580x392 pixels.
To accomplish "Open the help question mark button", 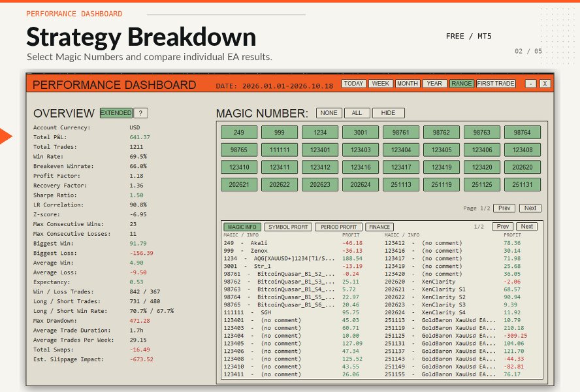I will [140, 113].
